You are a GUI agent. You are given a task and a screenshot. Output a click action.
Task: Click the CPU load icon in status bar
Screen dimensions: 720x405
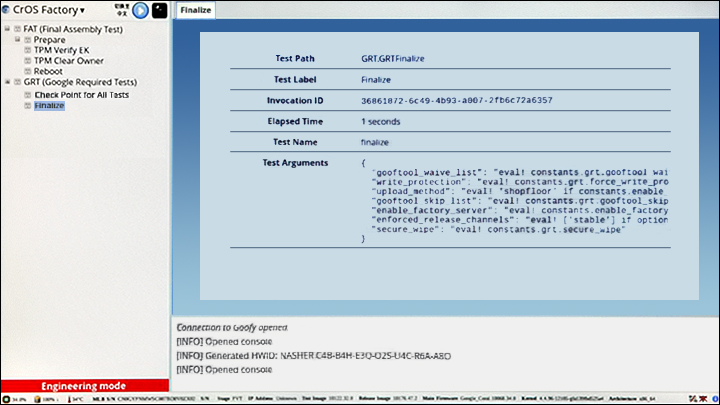(x=6, y=399)
